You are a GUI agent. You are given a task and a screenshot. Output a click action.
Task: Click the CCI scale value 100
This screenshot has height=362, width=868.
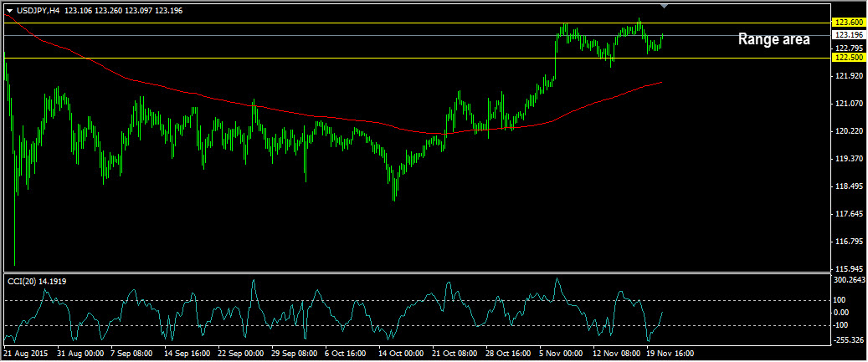(x=841, y=301)
